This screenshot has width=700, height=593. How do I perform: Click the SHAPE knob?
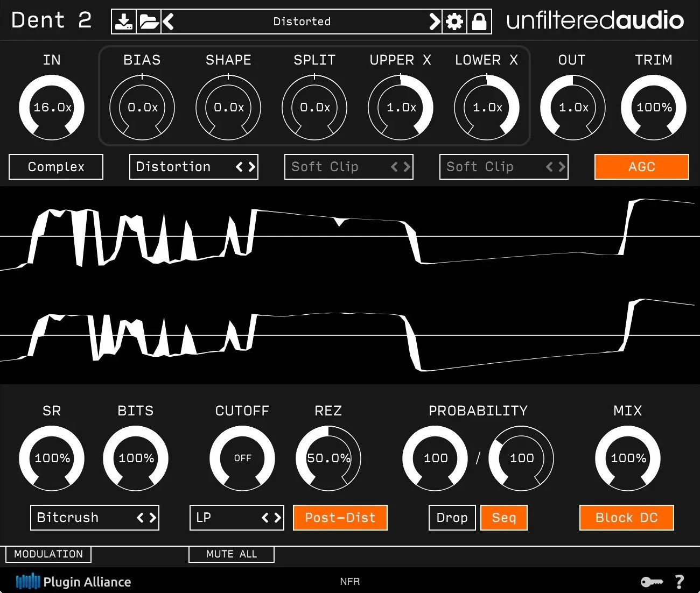[228, 108]
